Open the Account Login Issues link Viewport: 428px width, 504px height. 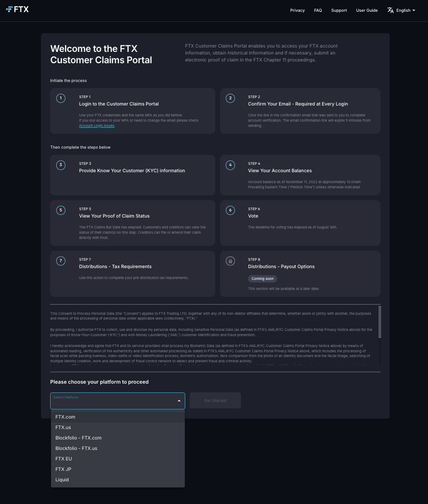97,126
